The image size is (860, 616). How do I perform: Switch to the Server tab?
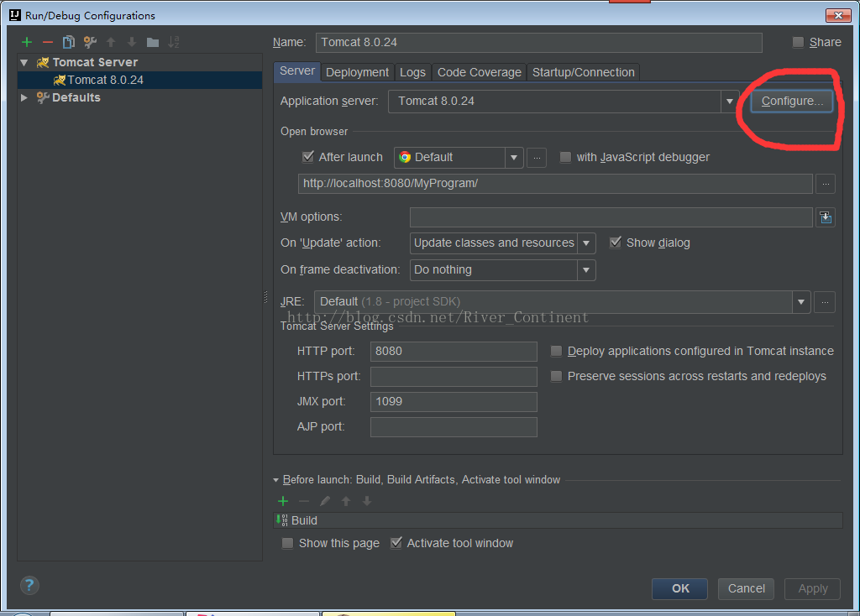tap(297, 71)
